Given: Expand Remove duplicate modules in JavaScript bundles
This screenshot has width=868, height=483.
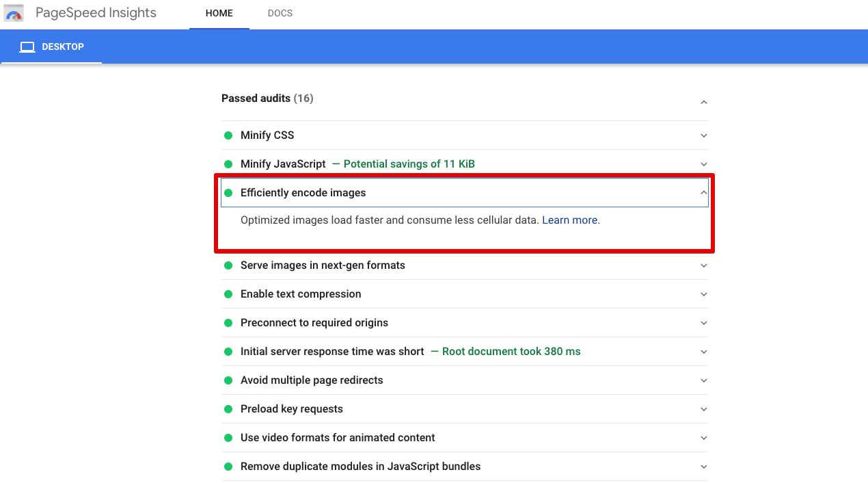Looking at the screenshot, I should tap(704, 467).
